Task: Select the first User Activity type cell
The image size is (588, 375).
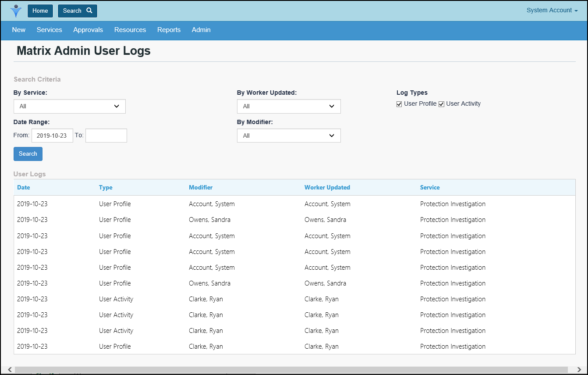Action: [116, 299]
